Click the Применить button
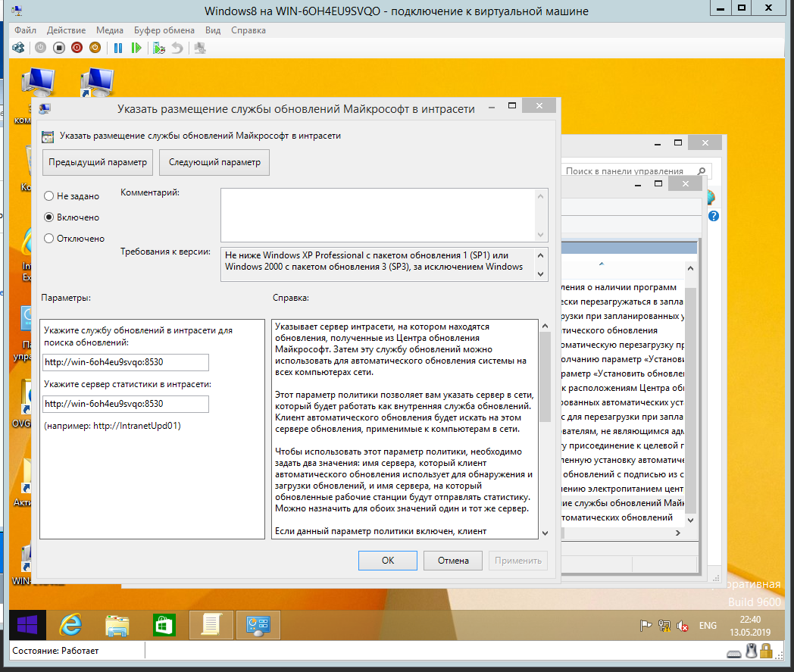The width and height of the screenshot is (794, 672). 518,561
